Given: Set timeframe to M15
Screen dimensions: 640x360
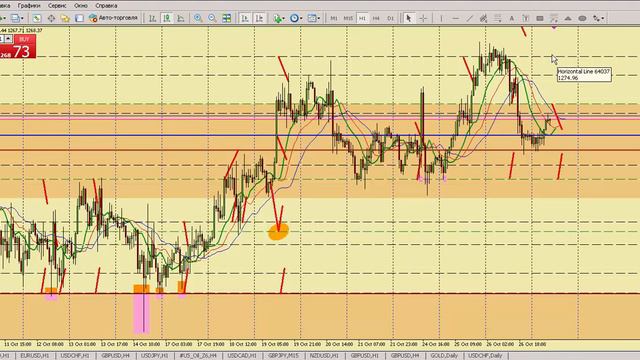Looking at the screenshot, I should (348, 18).
